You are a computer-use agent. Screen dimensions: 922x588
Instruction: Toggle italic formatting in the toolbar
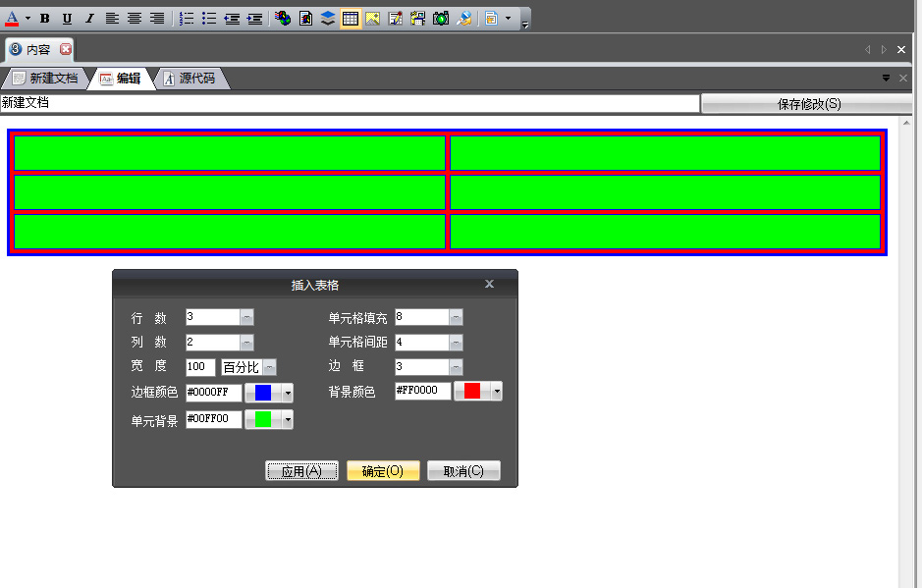[x=89, y=18]
